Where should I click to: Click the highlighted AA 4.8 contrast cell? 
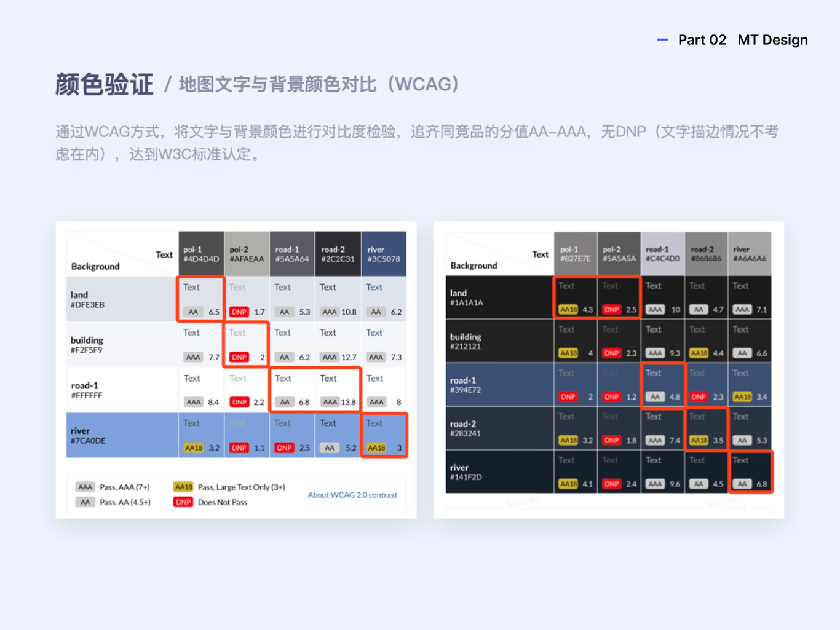(663, 385)
